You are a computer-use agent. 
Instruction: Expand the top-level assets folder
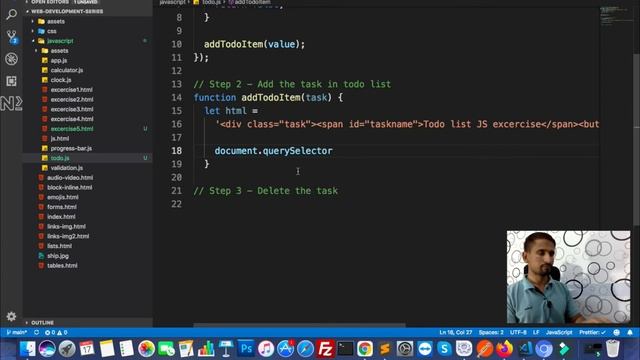point(56,21)
